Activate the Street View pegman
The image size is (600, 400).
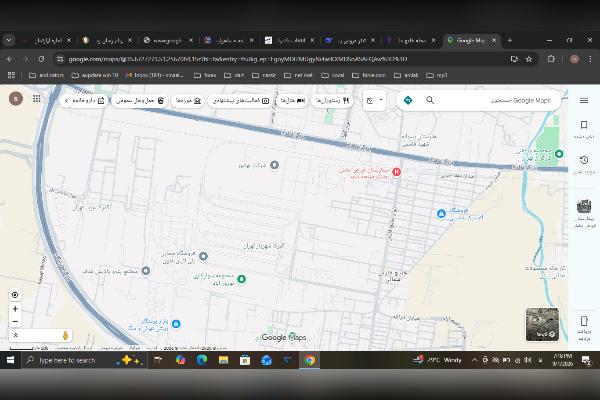[65, 336]
